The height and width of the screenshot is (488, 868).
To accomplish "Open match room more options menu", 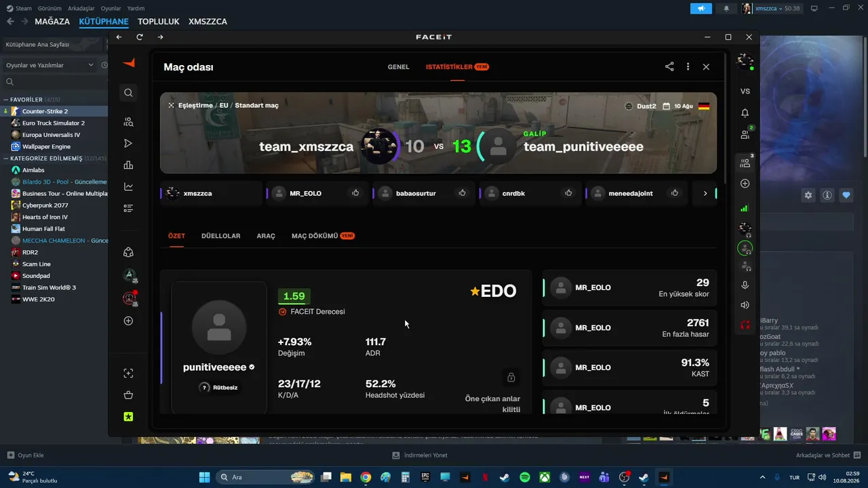I will point(688,66).
